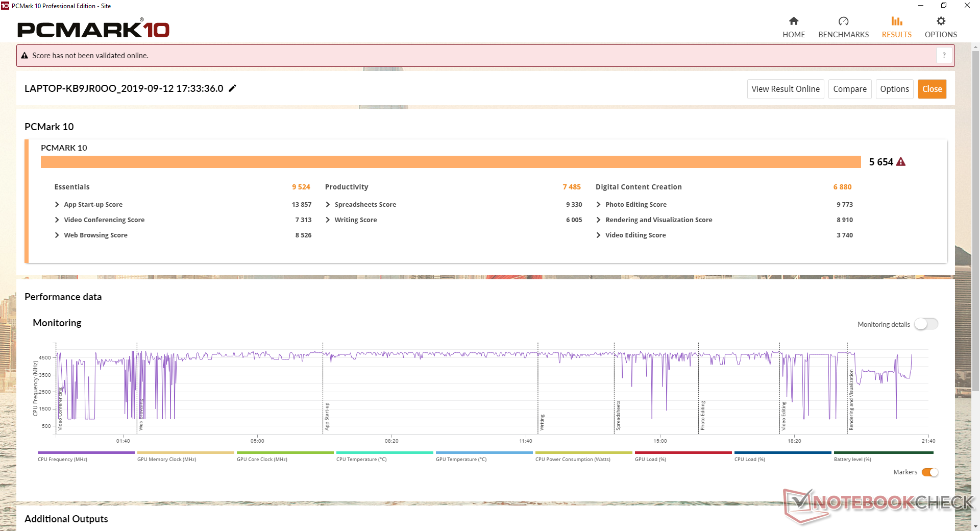Viewport: 980px width, 531px height.
Task: Switch to the BENCHMARKS tab label
Action: pyautogui.click(x=843, y=35)
